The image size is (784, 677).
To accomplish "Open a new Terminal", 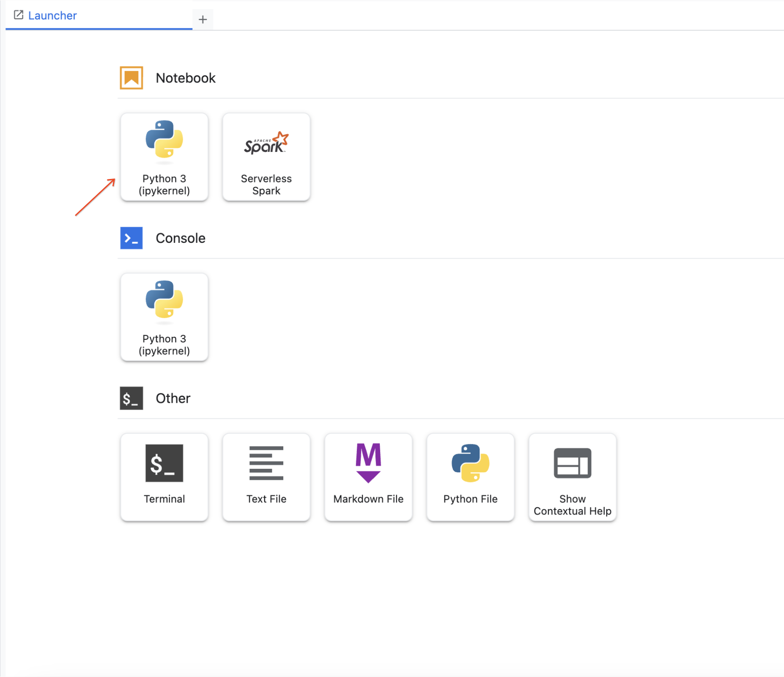I will coord(164,477).
